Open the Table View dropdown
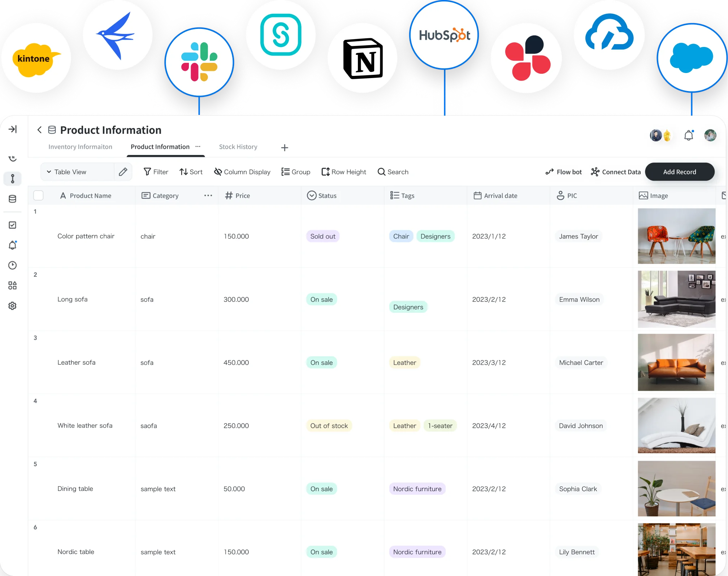The height and width of the screenshot is (576, 728). (78, 172)
